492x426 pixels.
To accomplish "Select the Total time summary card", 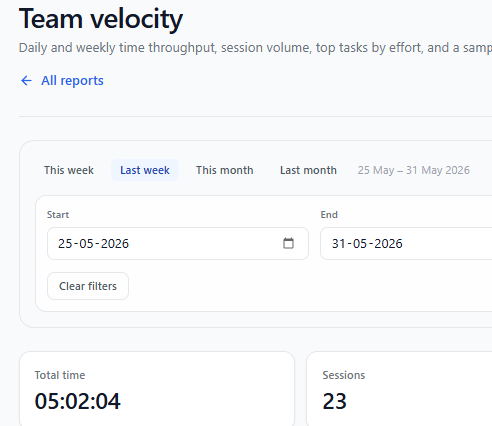I will (157, 389).
